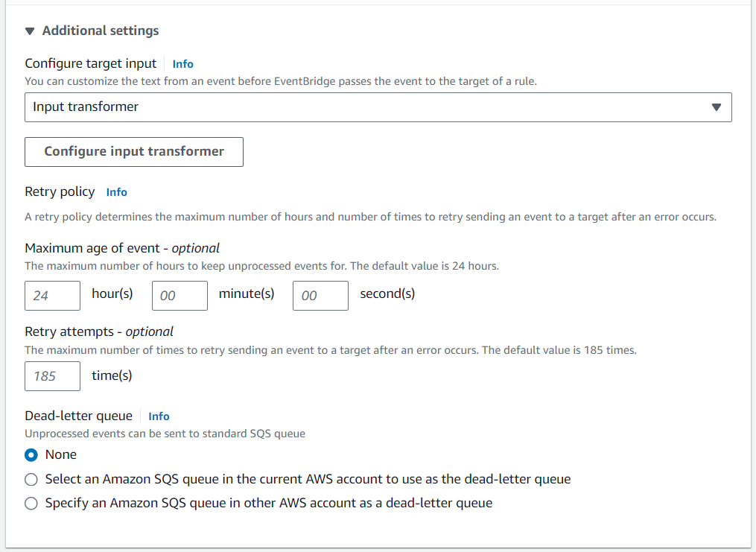Open Info link beside Configure target input
Image resolution: width=756 pixels, height=552 pixels.
pyautogui.click(x=182, y=64)
